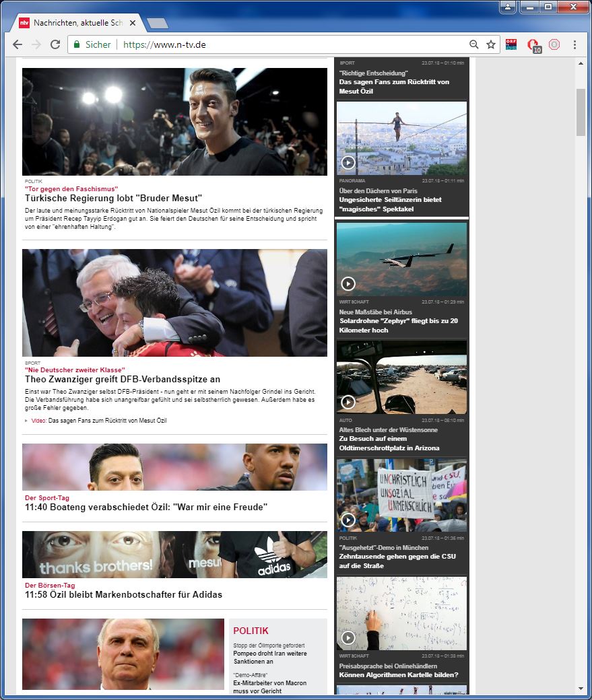Click the POLITIK section heading

point(251,631)
